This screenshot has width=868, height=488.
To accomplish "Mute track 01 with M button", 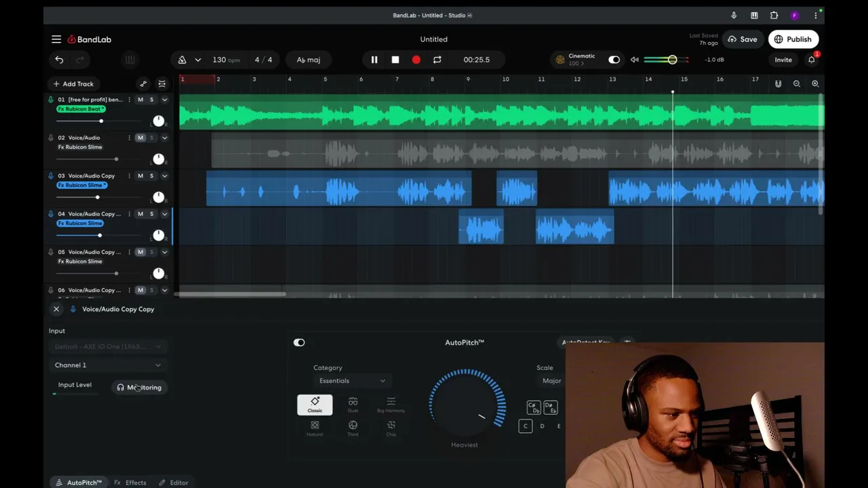I will (x=140, y=100).
